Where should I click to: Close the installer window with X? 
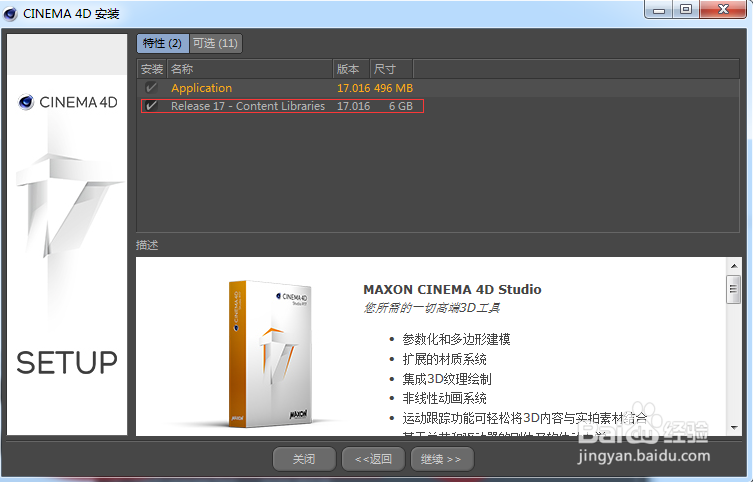[723, 10]
